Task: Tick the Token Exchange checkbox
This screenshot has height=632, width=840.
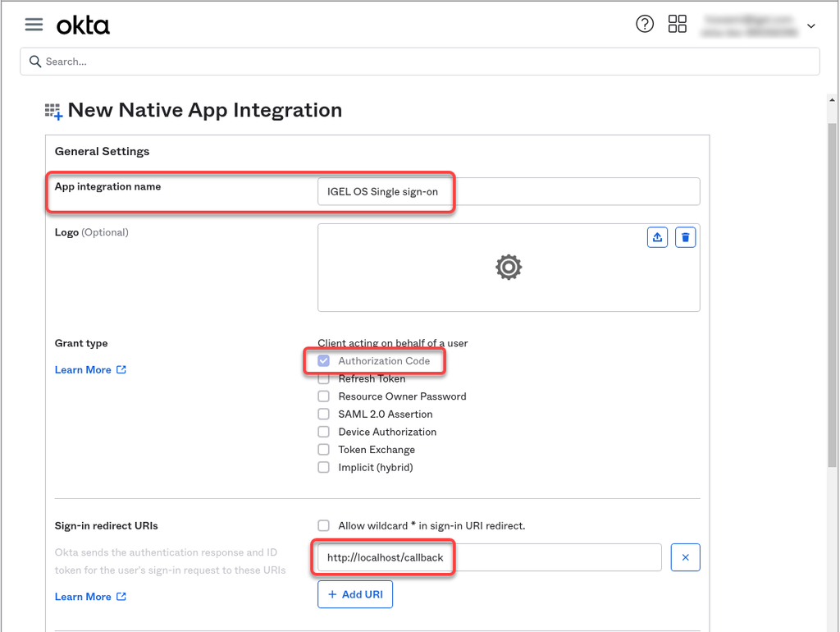Action: click(x=324, y=450)
